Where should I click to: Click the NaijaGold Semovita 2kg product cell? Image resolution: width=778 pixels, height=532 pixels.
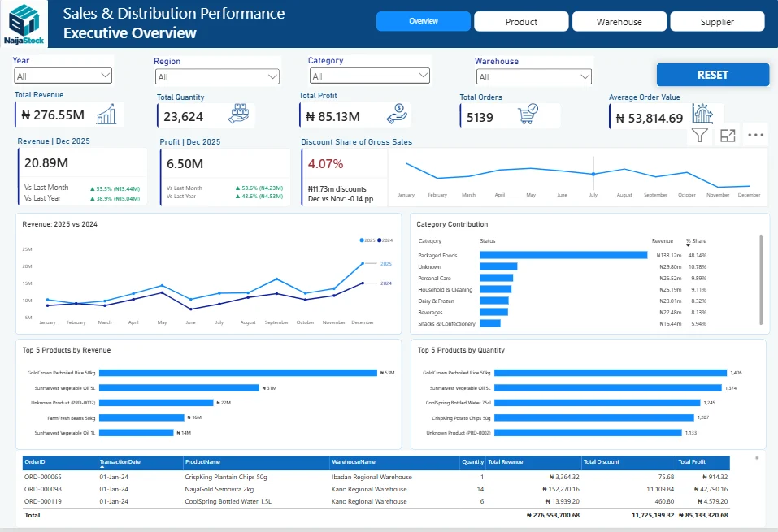(219, 490)
